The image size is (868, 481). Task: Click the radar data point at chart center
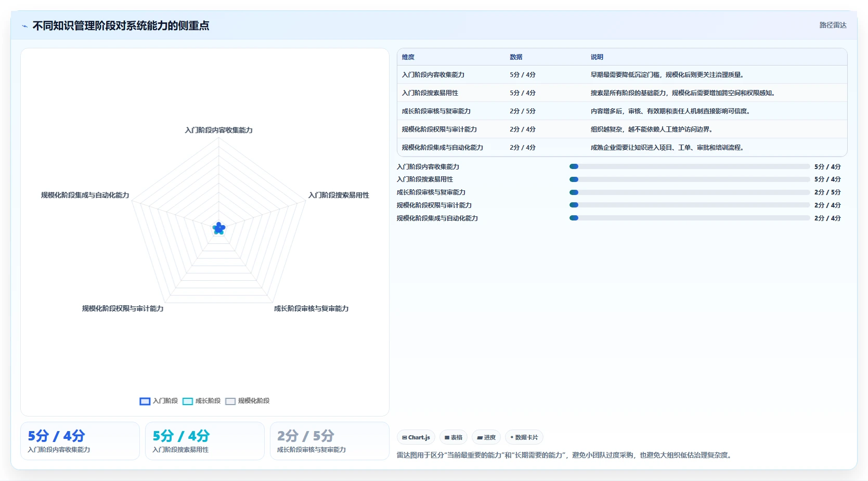pos(219,228)
